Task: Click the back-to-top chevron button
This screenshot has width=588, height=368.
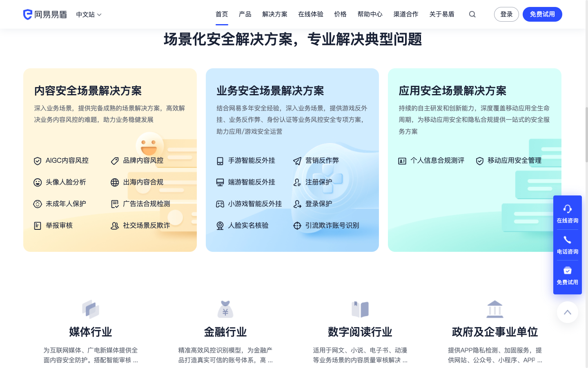Action: pyautogui.click(x=568, y=312)
